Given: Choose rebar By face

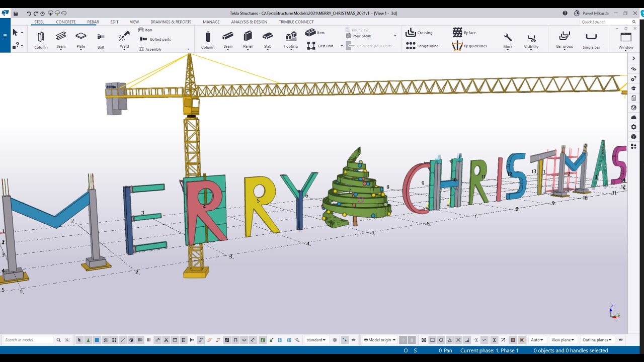Looking at the screenshot, I should pyautogui.click(x=464, y=33).
